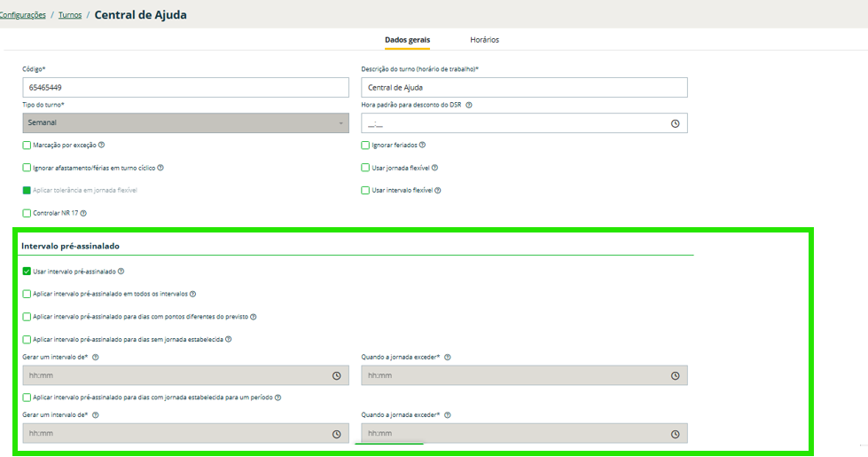The height and width of the screenshot is (457, 868).
Task: Check Aplicar intervalo pré-assinalado em todos os intervalos
Action: click(27, 294)
